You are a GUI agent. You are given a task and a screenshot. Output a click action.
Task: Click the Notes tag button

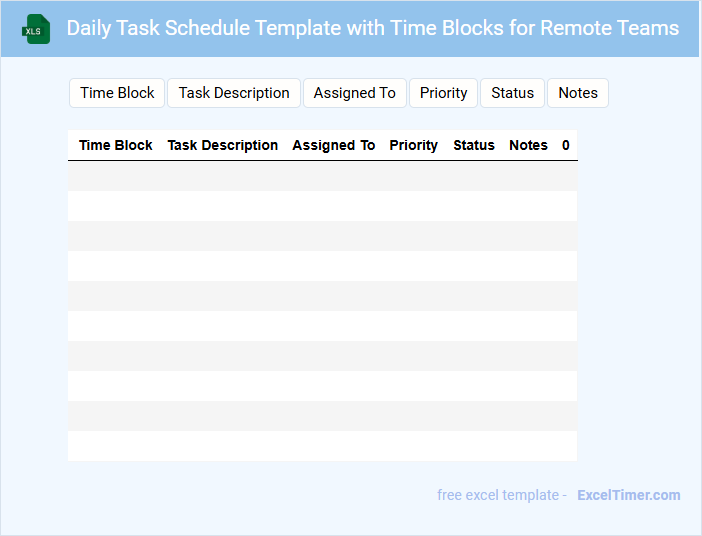[x=578, y=93]
